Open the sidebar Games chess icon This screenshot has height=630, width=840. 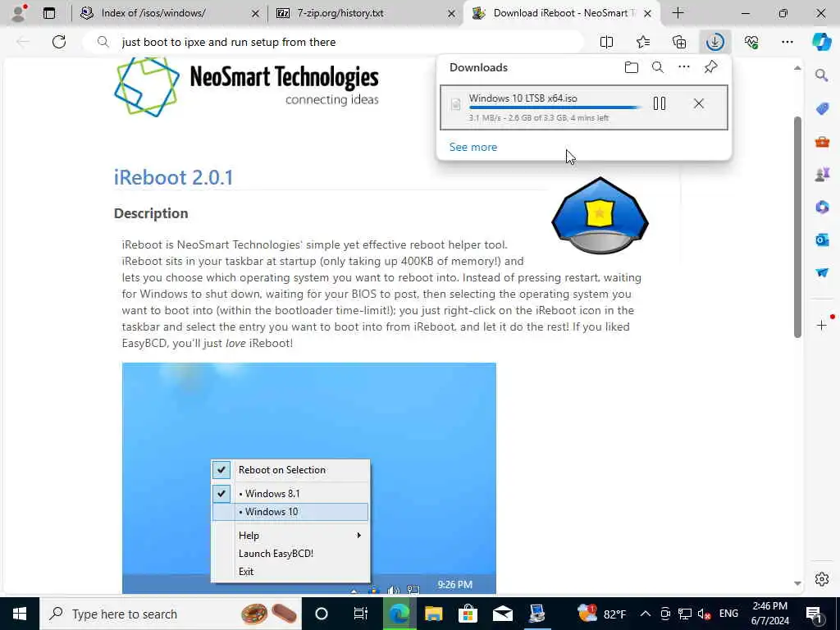822,174
